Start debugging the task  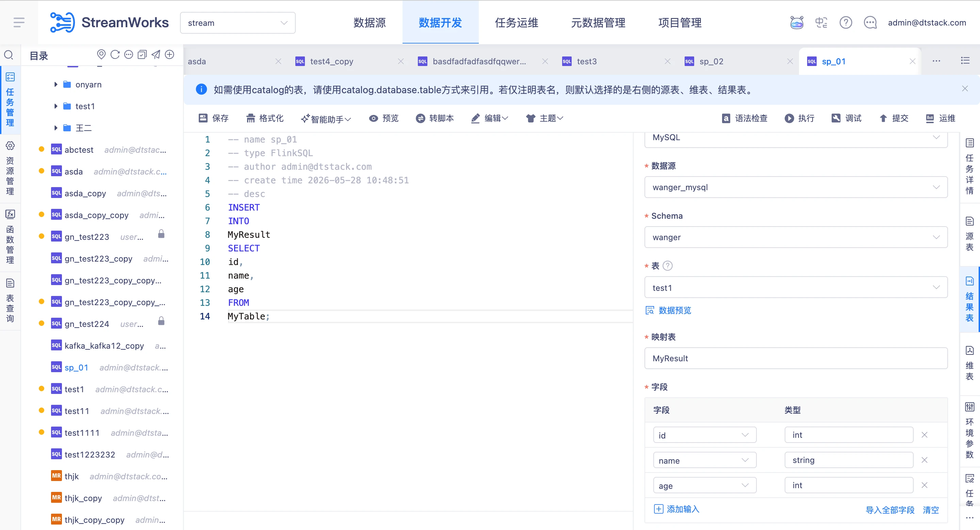[x=847, y=118]
